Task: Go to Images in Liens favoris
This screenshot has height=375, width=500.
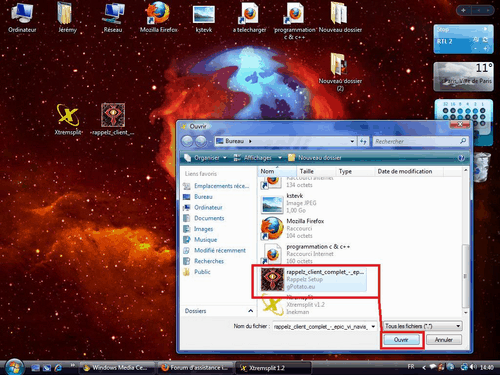Action: click(x=198, y=229)
